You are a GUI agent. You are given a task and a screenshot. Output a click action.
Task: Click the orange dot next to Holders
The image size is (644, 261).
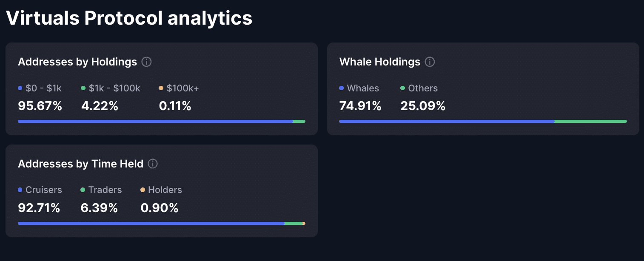coord(143,190)
